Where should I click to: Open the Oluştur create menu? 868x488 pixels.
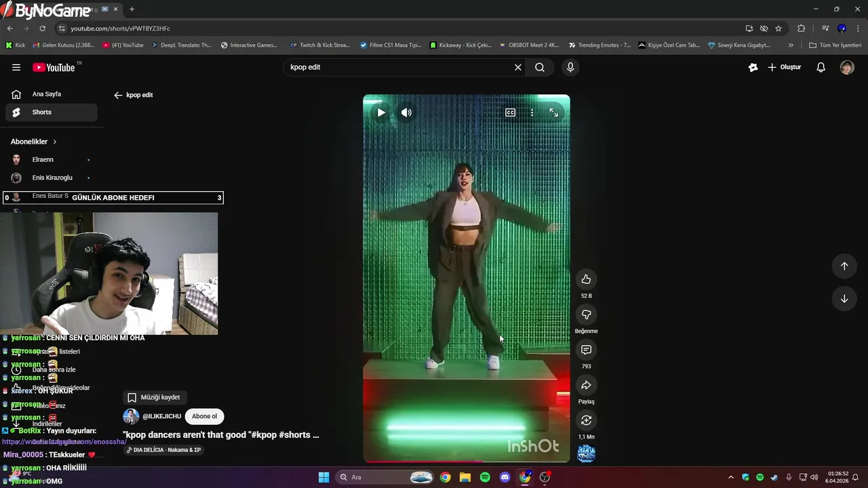[785, 67]
